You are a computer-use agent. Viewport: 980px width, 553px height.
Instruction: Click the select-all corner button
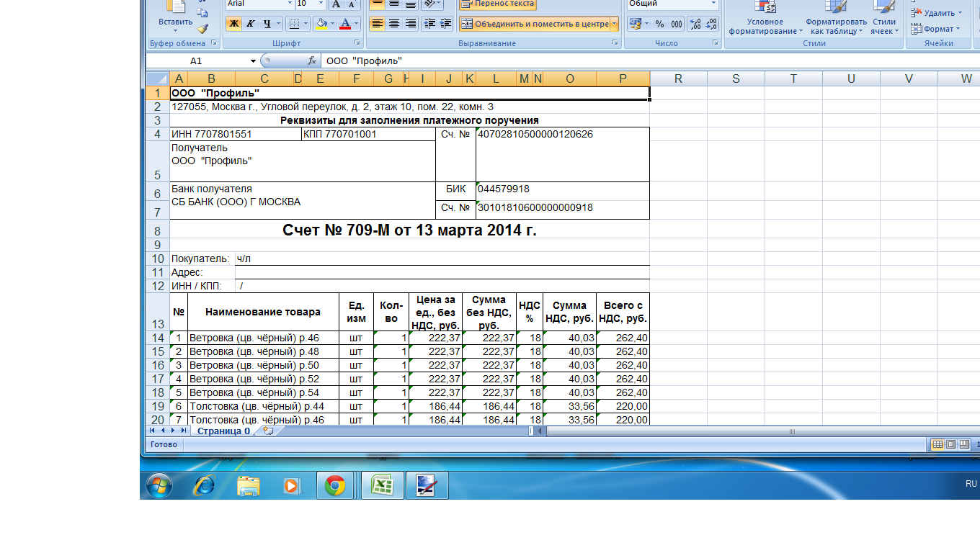coord(157,78)
